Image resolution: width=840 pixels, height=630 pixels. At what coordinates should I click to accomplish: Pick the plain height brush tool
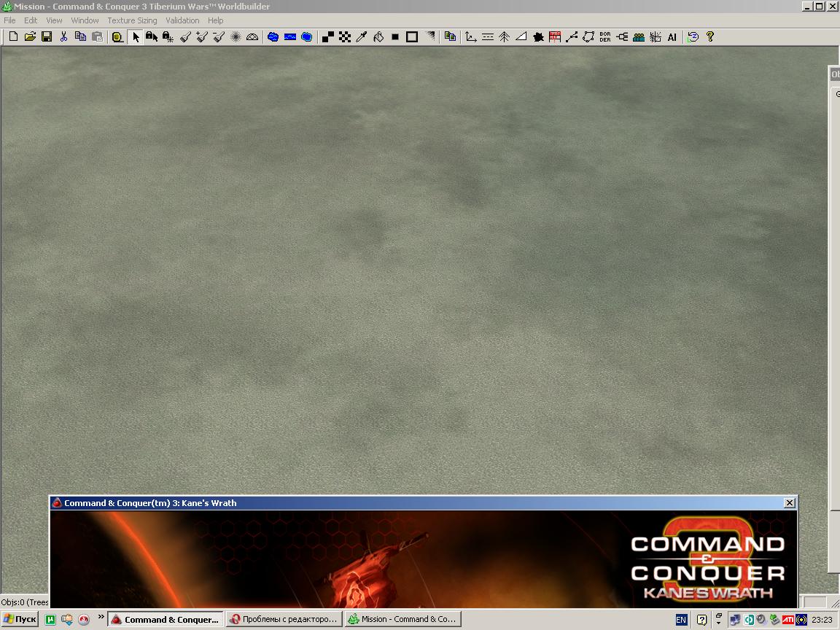tap(185, 36)
